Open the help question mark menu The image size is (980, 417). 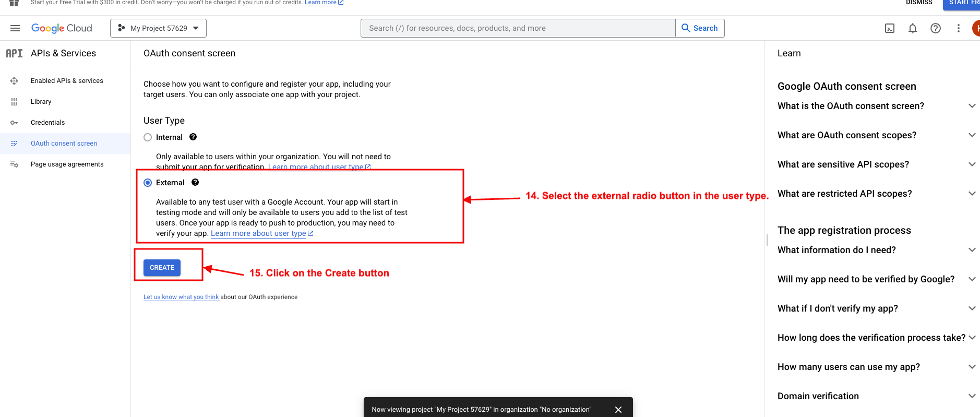click(x=936, y=28)
